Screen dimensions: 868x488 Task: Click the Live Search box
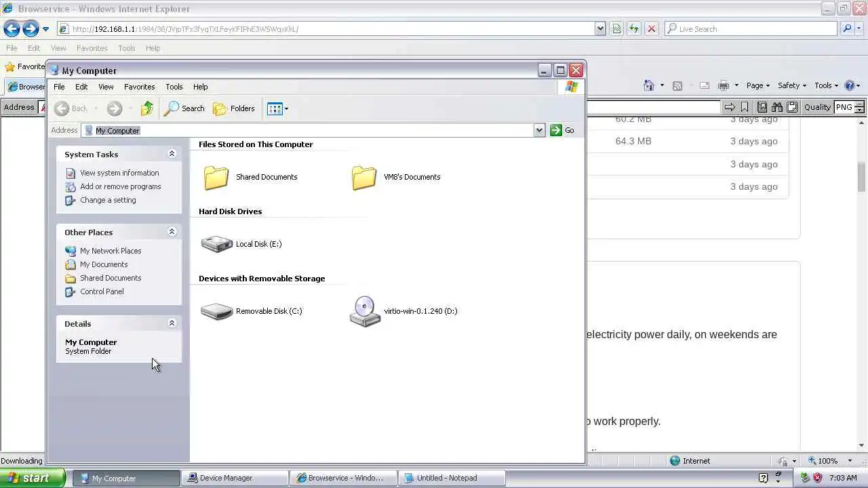pos(751,28)
